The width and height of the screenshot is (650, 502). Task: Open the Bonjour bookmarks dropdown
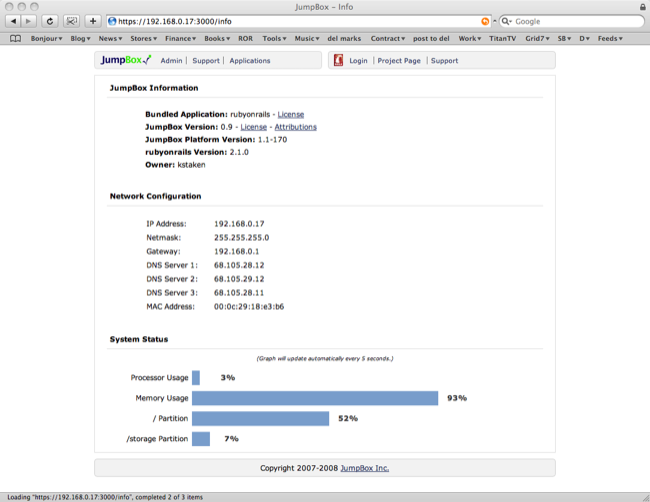pos(46,39)
